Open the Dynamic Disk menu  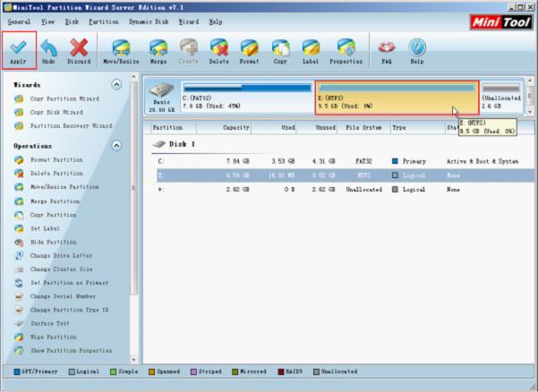pyautogui.click(x=149, y=21)
